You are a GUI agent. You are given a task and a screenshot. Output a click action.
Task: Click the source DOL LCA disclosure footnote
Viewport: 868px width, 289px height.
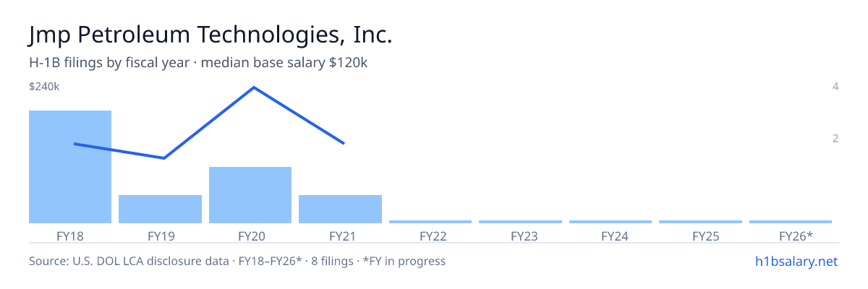point(237,261)
